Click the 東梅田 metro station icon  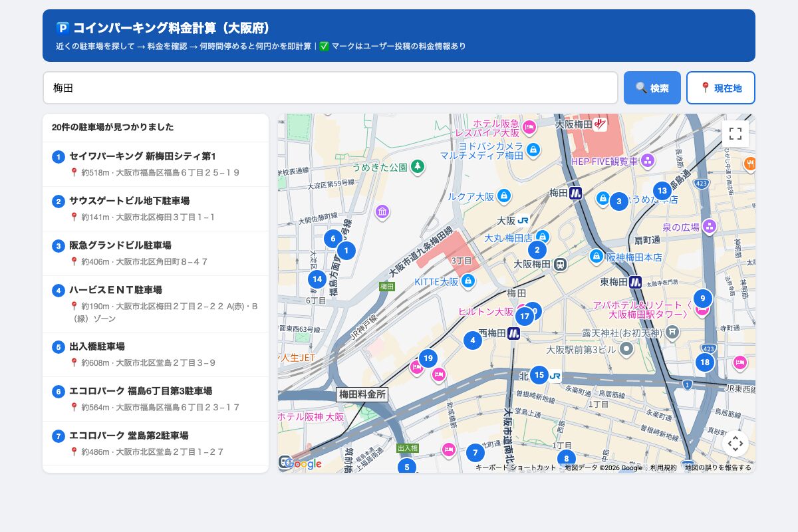click(x=635, y=282)
